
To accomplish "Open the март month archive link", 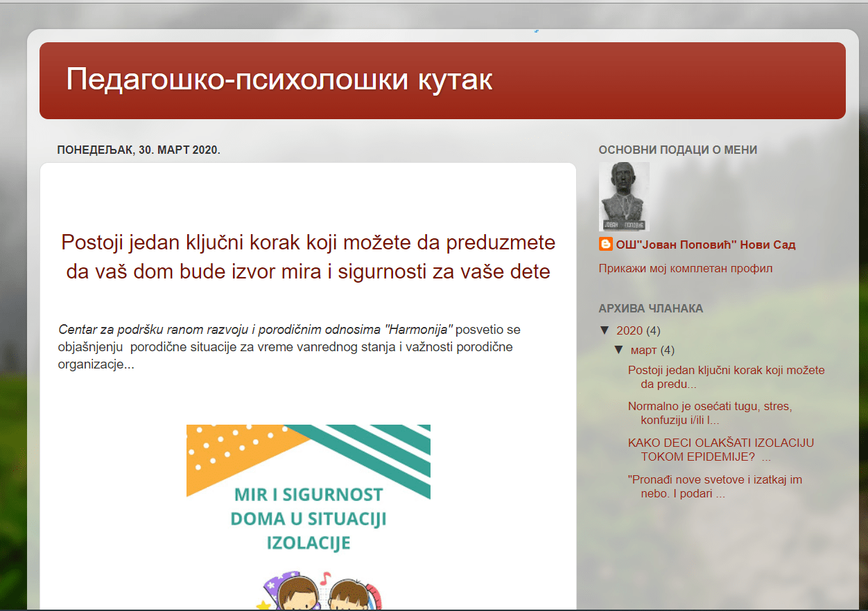I will point(643,350).
